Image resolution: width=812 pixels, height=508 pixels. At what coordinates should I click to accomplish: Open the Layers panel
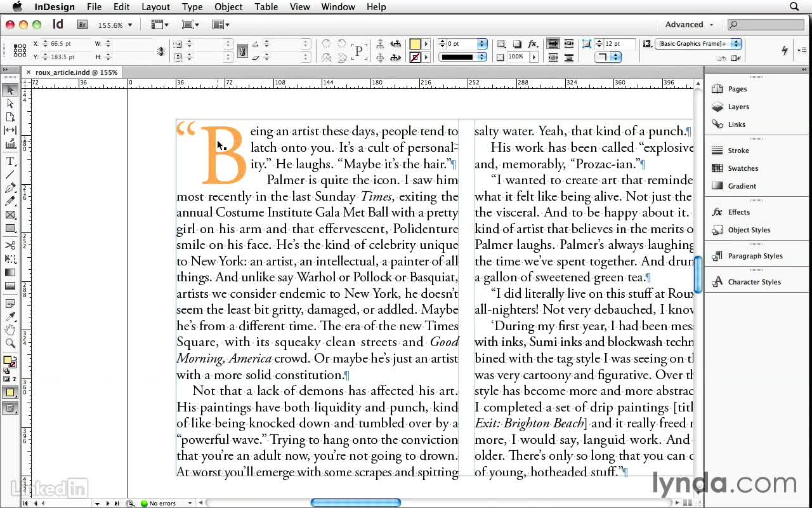pos(738,107)
